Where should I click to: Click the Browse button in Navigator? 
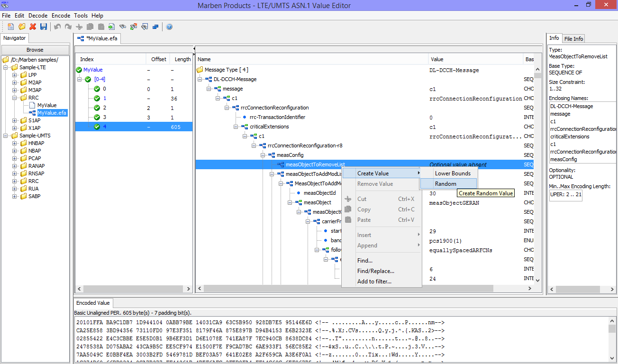(35, 50)
